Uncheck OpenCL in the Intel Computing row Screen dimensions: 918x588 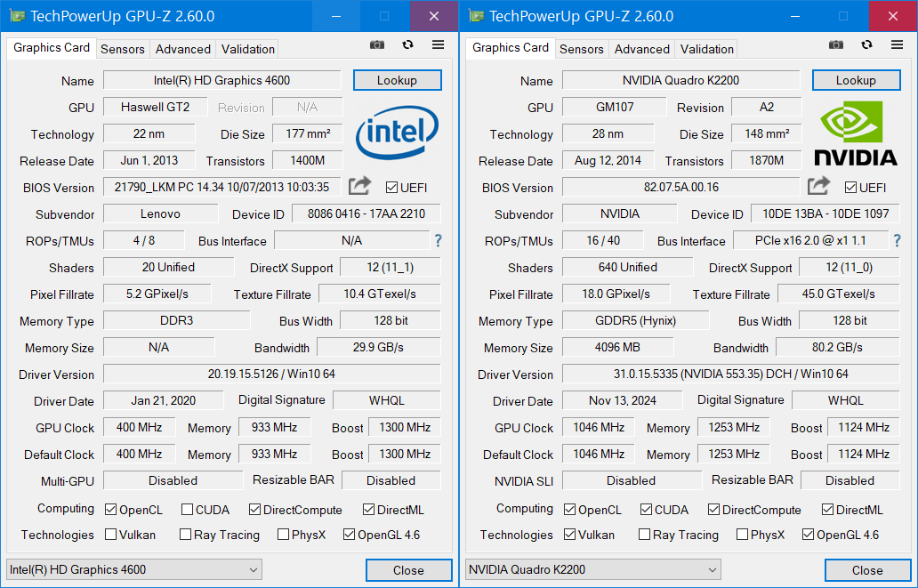pos(111,509)
